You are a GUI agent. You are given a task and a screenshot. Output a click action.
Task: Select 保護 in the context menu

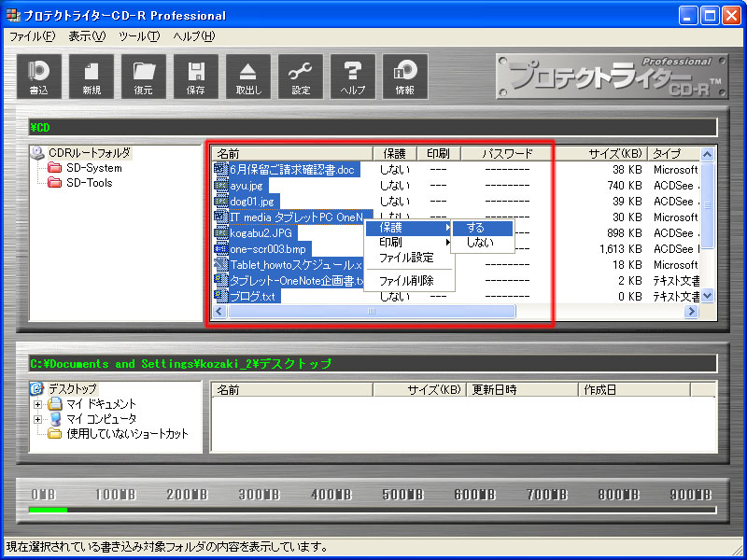pyautogui.click(x=409, y=228)
